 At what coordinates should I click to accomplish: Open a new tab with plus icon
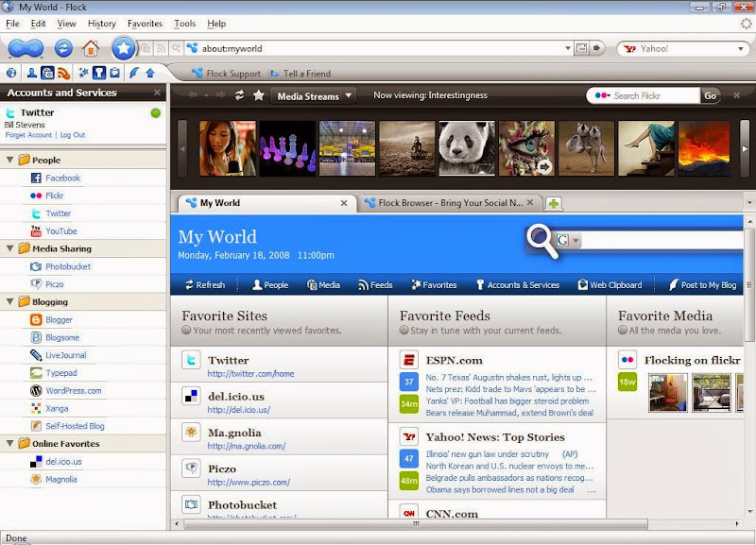(554, 203)
